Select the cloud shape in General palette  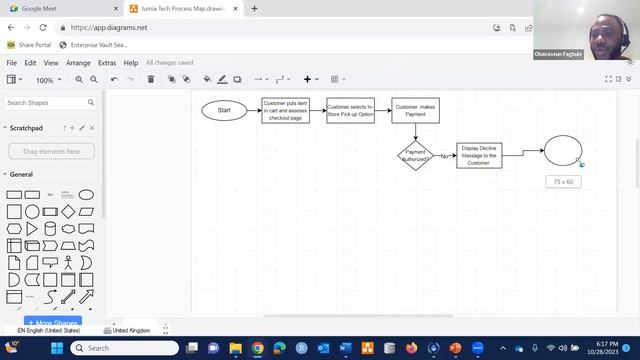point(68,229)
